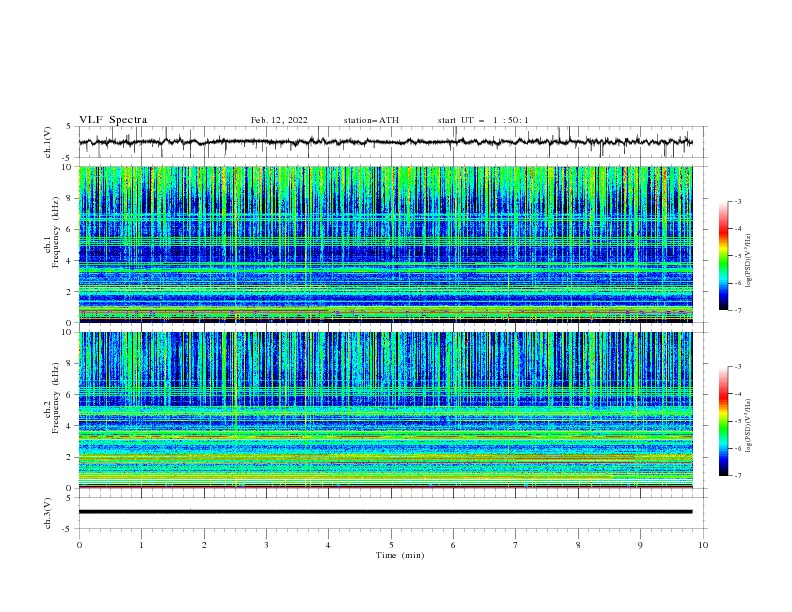Click the ch.1 voltage waveform trace

coord(385,142)
